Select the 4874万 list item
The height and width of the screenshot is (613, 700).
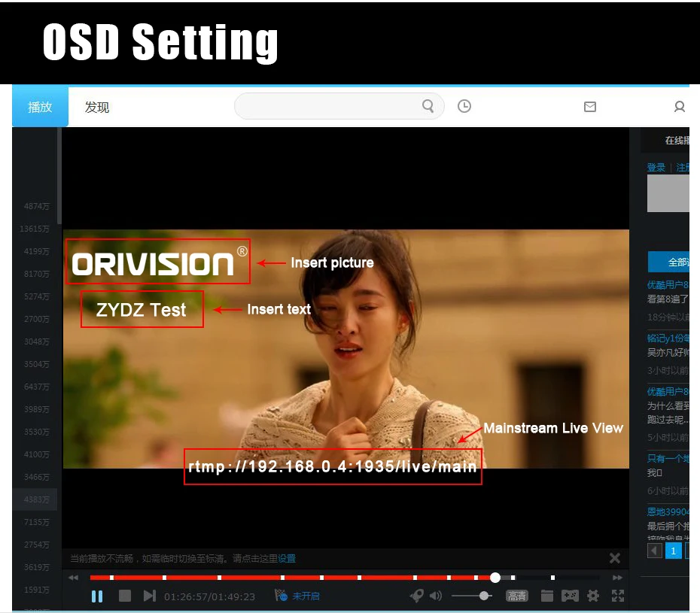pos(37,206)
